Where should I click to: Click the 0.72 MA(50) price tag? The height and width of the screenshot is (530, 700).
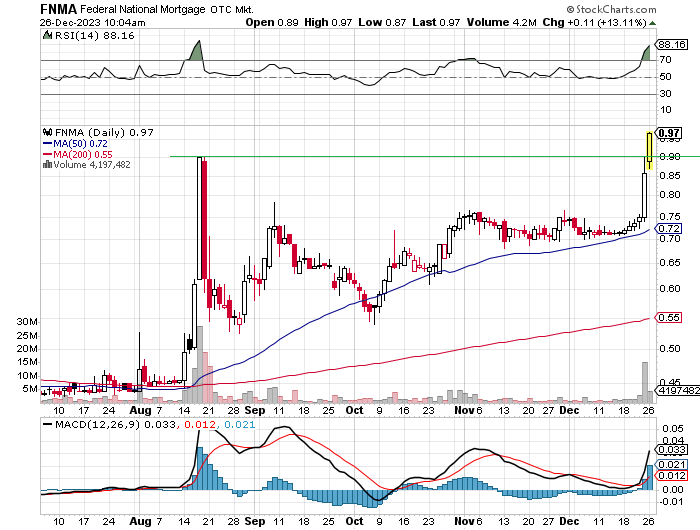pos(668,229)
